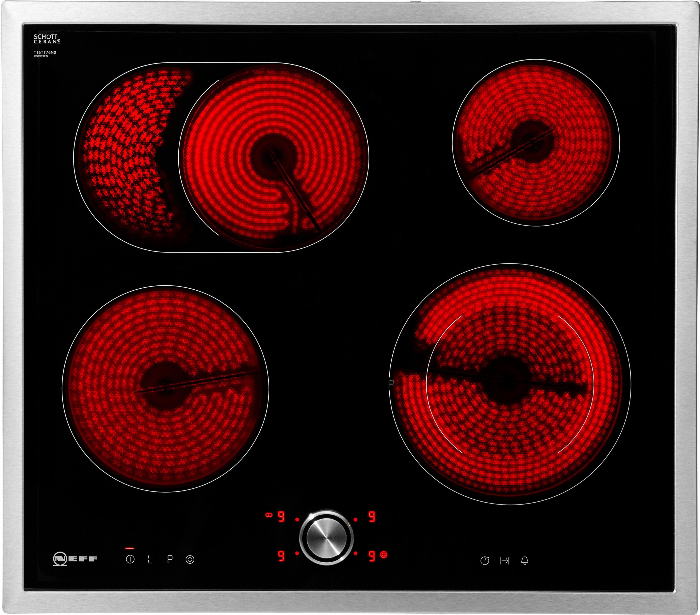Touch the front left cooking zone
700x615 pixels.
[x=165, y=388]
